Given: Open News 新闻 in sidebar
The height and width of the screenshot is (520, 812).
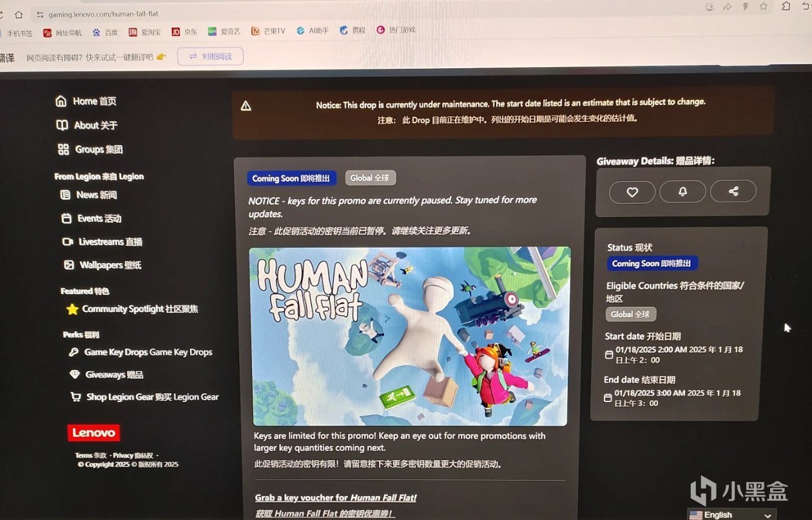Looking at the screenshot, I should [x=89, y=195].
